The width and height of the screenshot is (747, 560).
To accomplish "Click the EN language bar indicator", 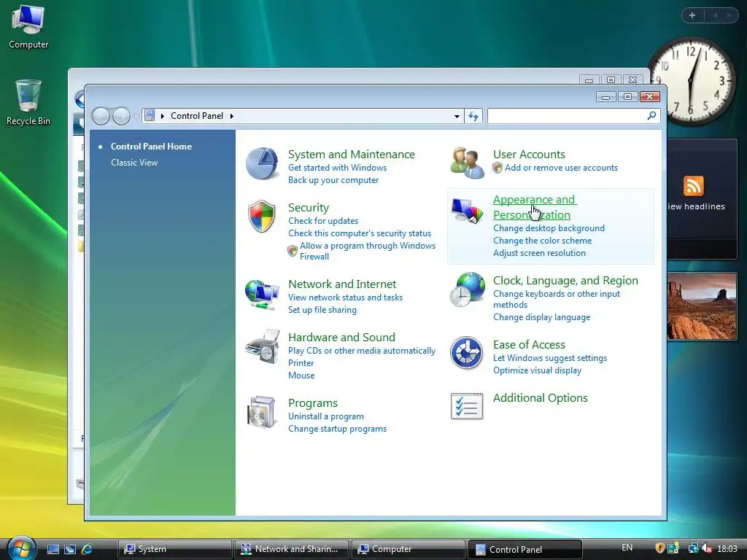I will click(627, 548).
